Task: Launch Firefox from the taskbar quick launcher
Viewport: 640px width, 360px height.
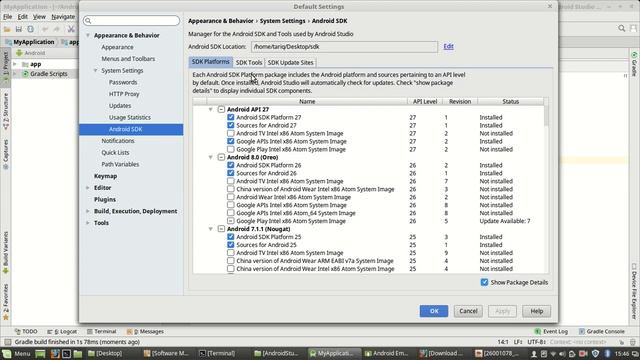Action: 55,353
